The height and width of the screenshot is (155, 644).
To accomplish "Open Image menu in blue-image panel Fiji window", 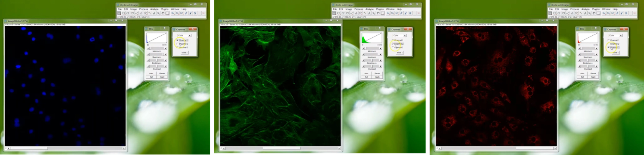I will coord(134,9).
